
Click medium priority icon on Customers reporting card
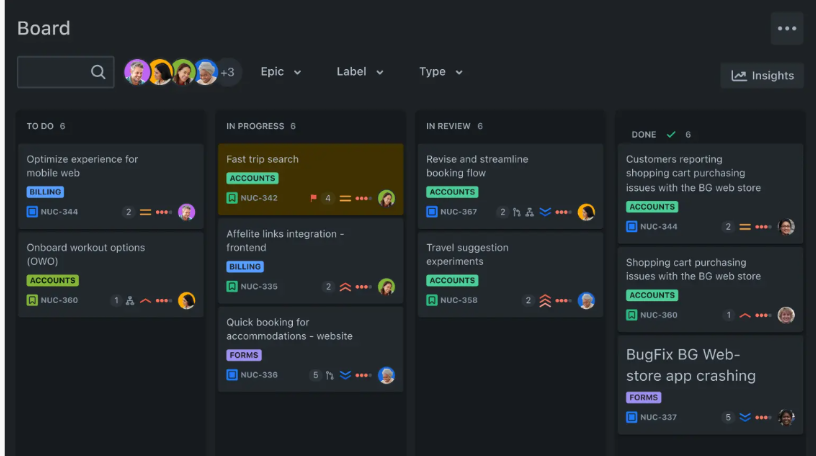[745, 227]
